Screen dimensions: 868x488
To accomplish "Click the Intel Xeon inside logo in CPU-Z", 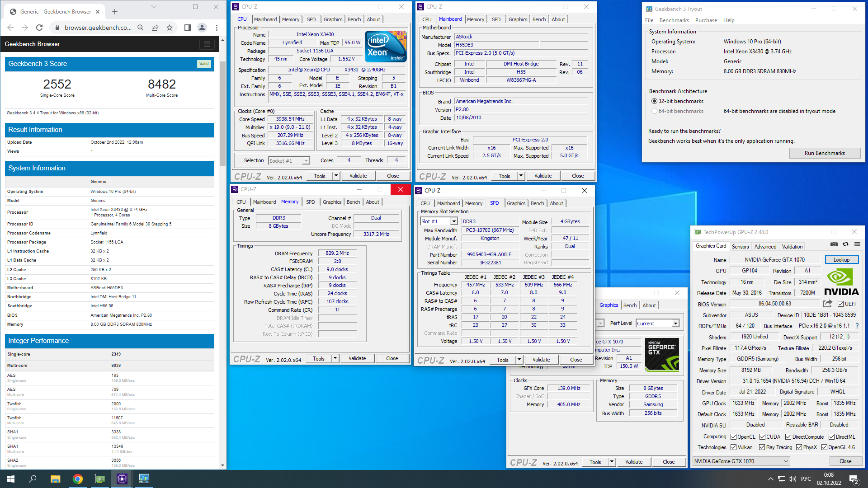I will (386, 46).
